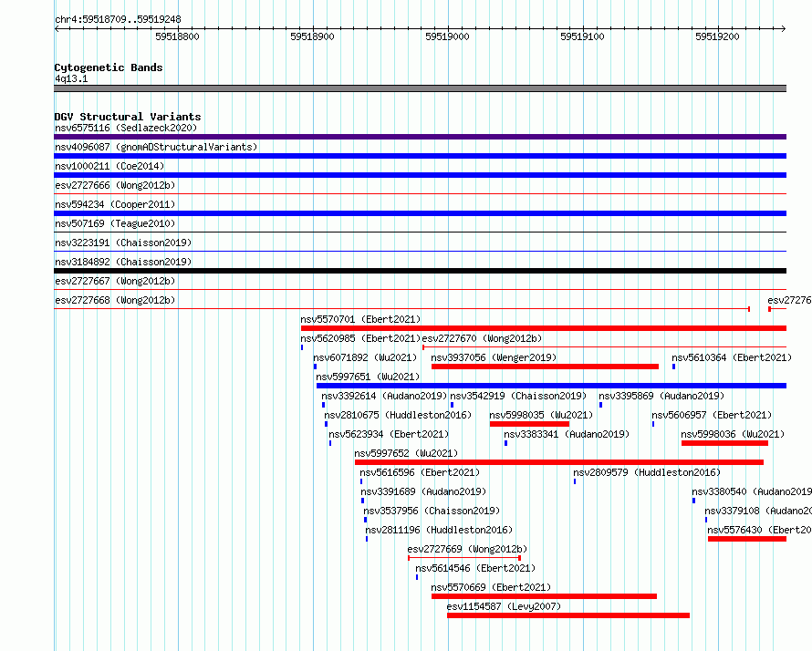Open nsv5997651 (Wu2021) label
Screen dimensions: 812x651
pyautogui.click(x=368, y=377)
